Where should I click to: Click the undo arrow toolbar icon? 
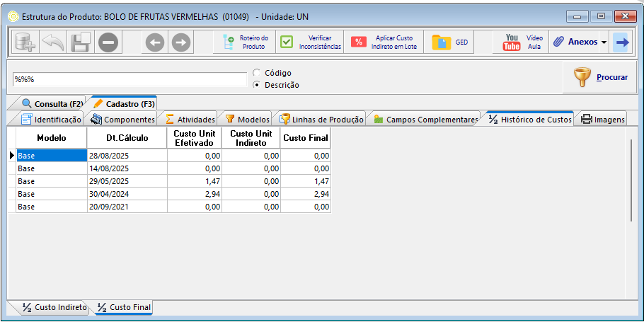(x=52, y=42)
